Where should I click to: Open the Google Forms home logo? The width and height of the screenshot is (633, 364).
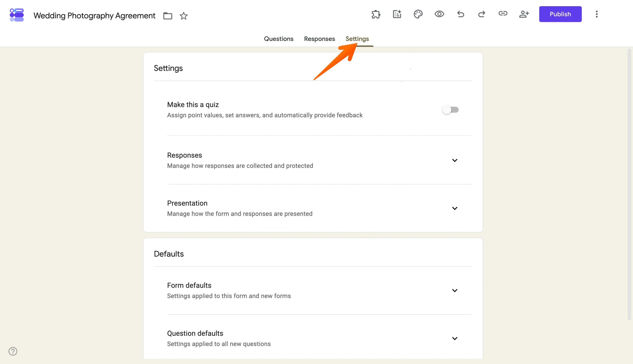tap(17, 15)
